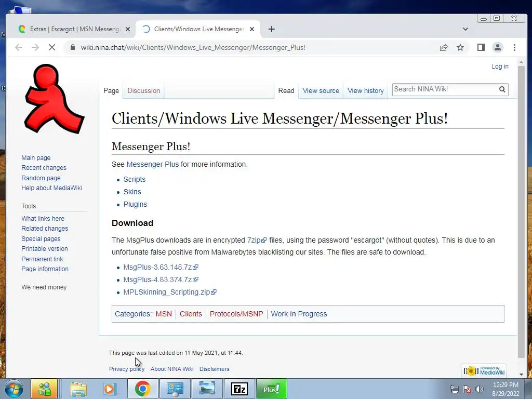Expand the tab search dropdown arrow
The height and width of the screenshot is (399, 532).
point(465,29)
